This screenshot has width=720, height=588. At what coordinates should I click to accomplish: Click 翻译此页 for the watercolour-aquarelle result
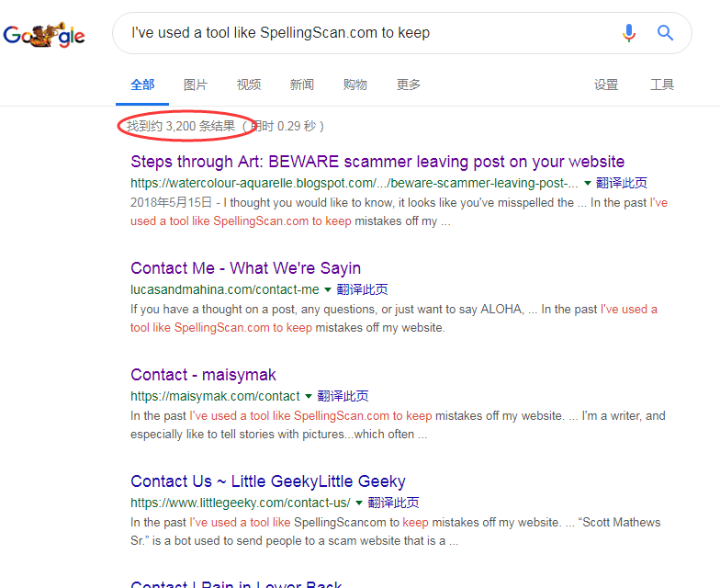coord(622,183)
